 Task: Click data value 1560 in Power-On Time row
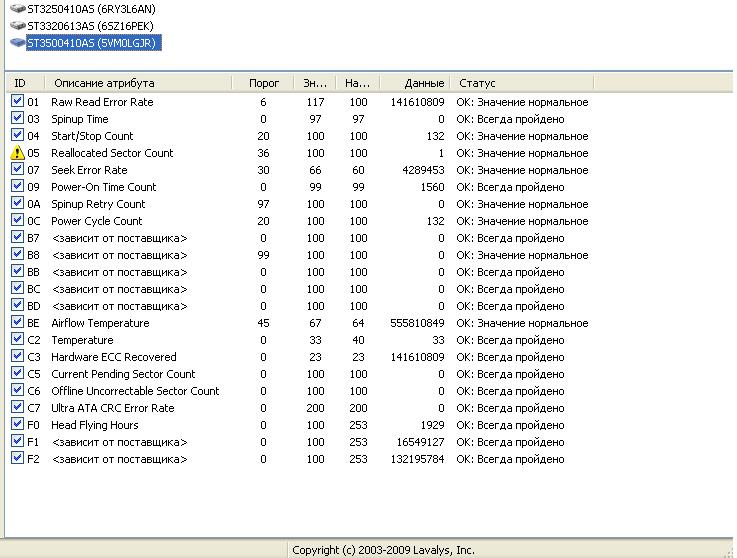pyautogui.click(x=432, y=187)
